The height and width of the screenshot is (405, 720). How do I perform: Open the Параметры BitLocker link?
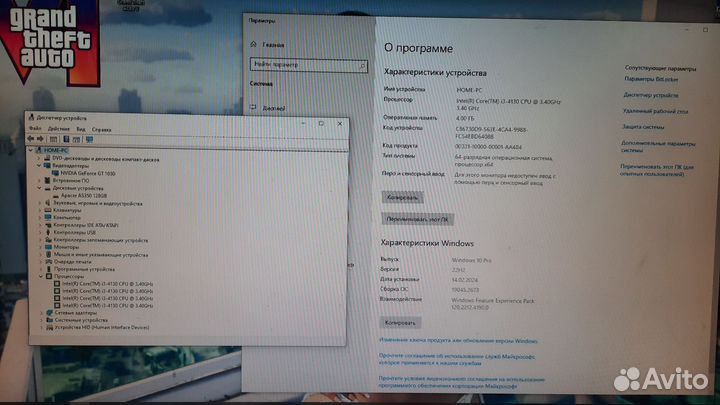coord(651,79)
